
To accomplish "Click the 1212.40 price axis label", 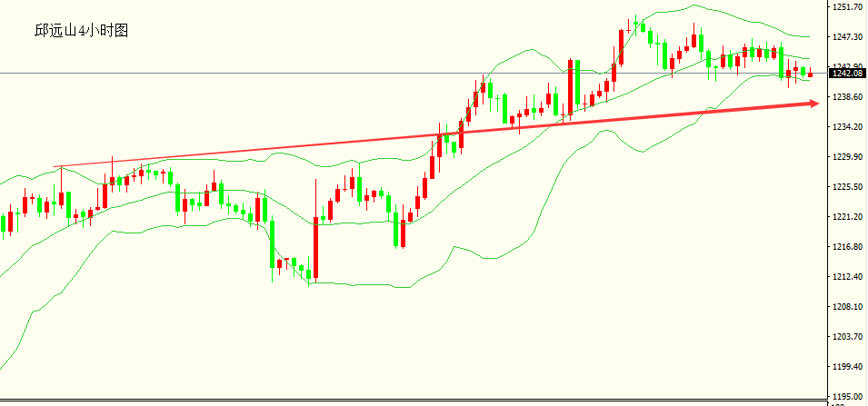I will pyautogui.click(x=848, y=277).
